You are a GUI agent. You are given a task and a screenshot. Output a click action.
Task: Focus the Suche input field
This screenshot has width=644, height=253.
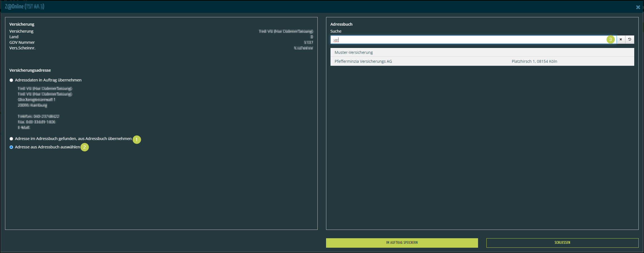[469, 40]
